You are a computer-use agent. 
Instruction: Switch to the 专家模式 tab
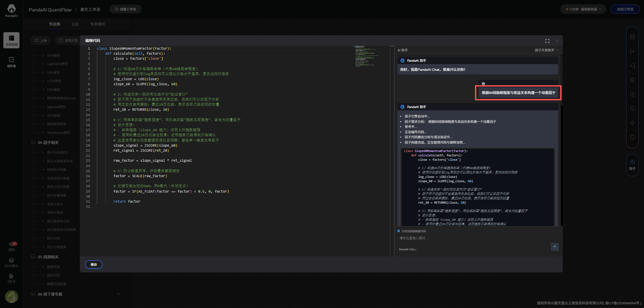(x=98, y=24)
